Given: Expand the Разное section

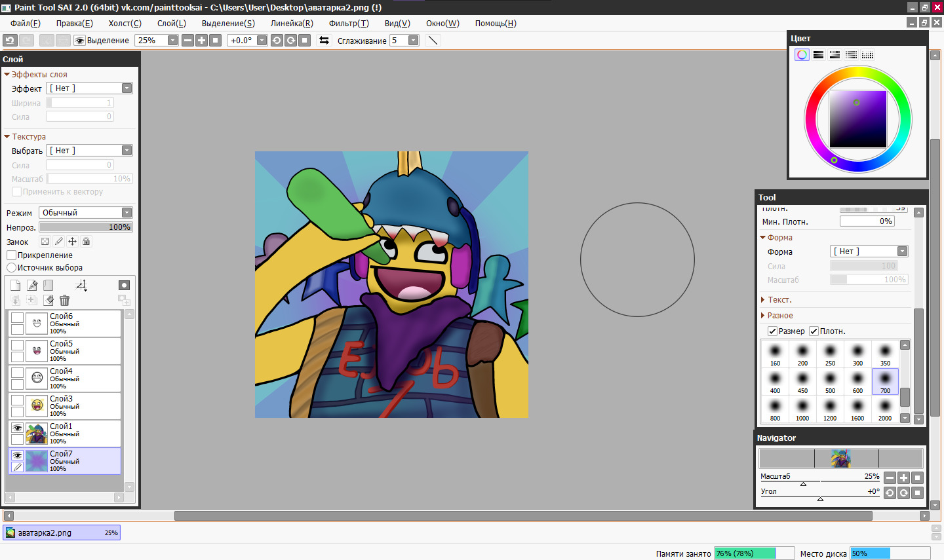Looking at the screenshot, I should point(780,316).
